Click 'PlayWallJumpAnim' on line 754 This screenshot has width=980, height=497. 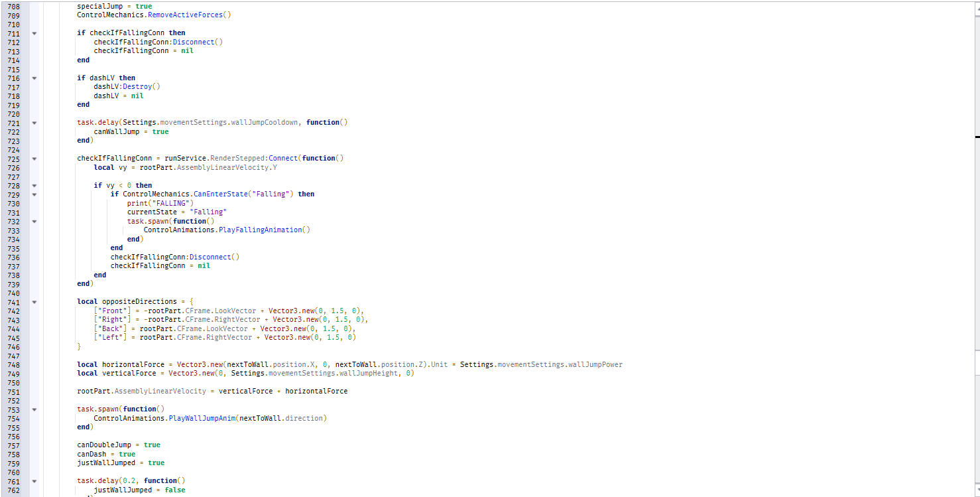click(202, 418)
